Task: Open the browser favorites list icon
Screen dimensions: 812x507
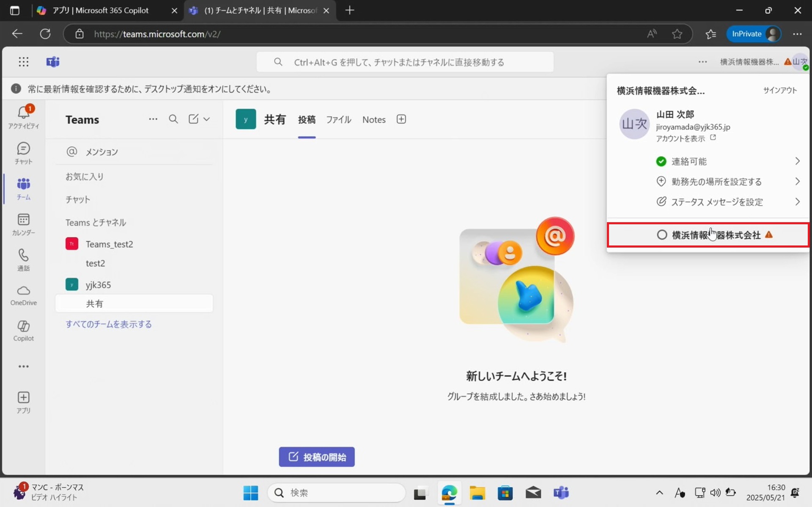Action: pyautogui.click(x=710, y=34)
